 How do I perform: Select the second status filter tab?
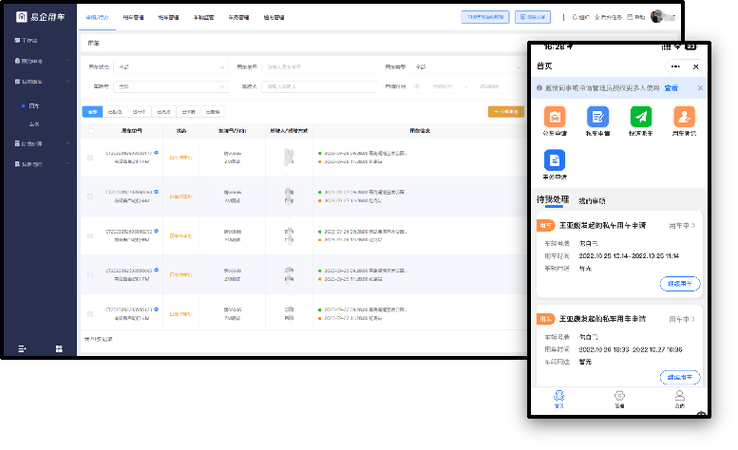click(115, 112)
